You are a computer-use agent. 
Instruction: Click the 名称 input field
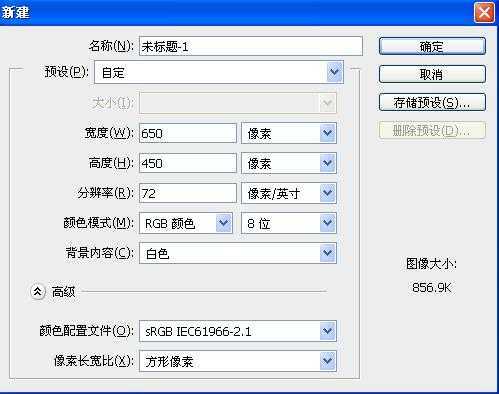click(251, 46)
